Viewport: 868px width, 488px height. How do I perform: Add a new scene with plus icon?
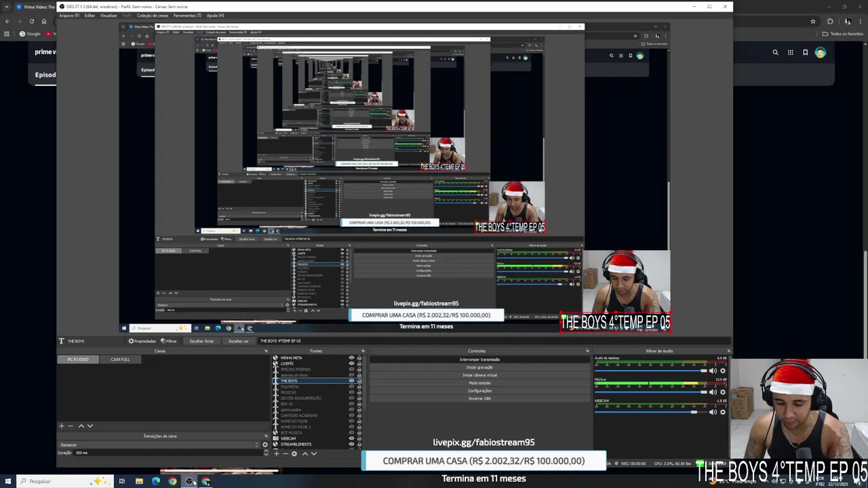(x=62, y=426)
